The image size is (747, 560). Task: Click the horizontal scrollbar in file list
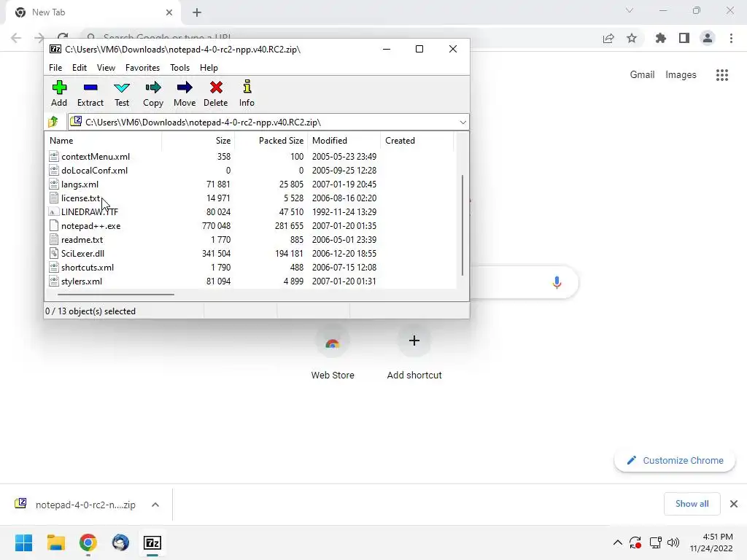[116, 295]
